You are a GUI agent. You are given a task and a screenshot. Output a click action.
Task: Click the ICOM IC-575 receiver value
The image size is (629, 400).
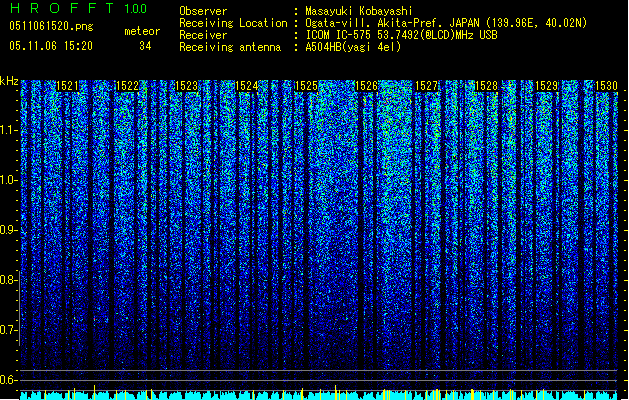pyautogui.click(x=401, y=35)
